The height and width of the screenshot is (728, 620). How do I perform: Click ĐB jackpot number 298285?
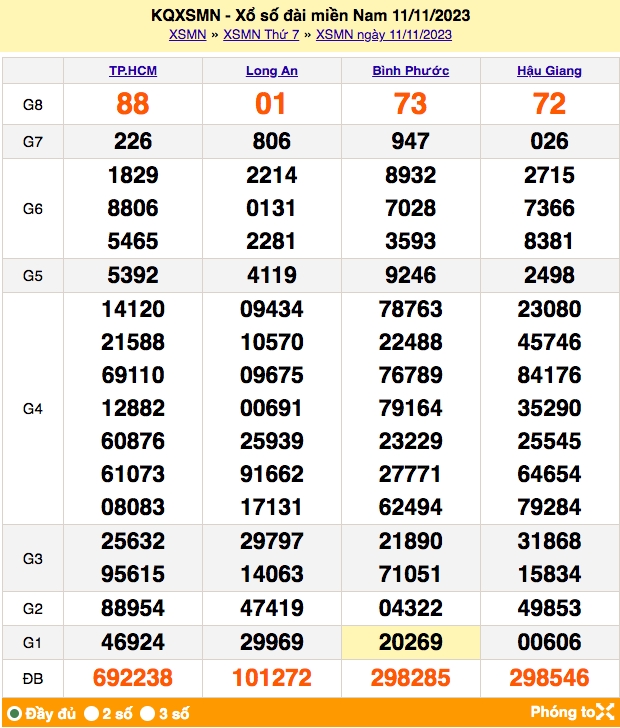click(411, 678)
